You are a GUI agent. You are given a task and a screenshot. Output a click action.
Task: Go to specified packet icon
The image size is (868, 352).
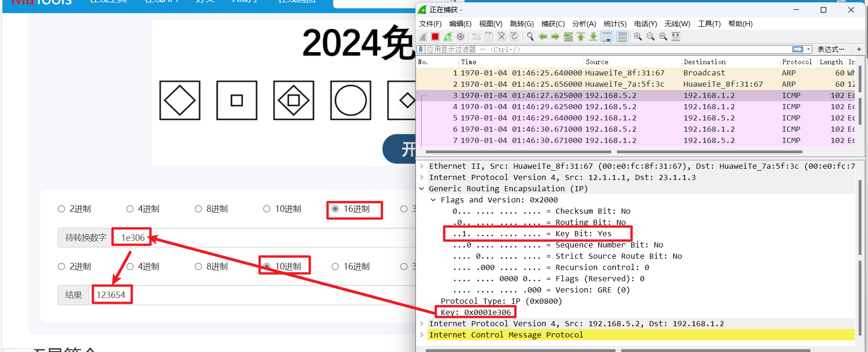point(568,37)
